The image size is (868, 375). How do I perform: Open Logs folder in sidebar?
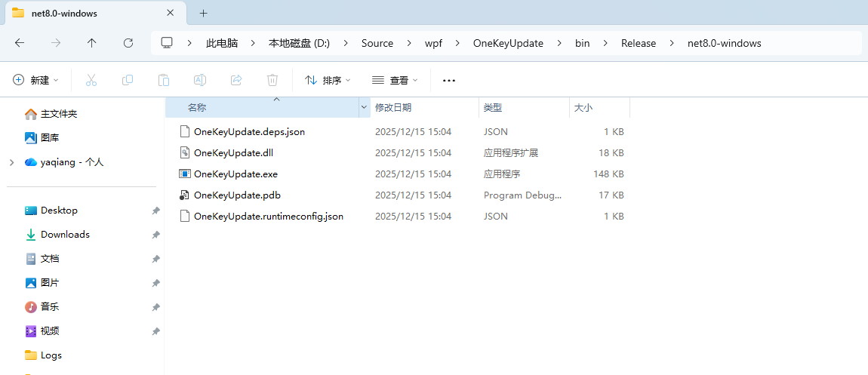click(x=43, y=355)
